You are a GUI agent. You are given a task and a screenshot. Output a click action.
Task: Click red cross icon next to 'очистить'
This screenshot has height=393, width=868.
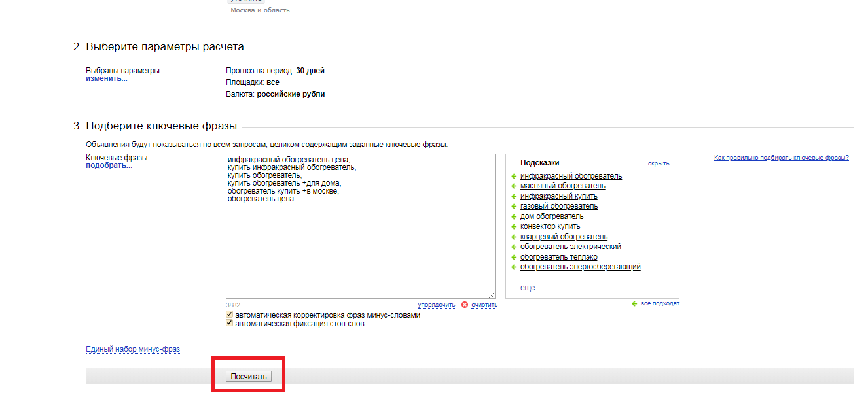pos(465,305)
